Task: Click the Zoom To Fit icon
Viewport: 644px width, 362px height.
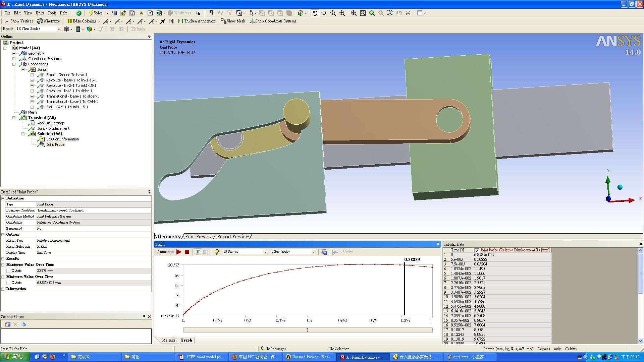Action: click(354, 13)
